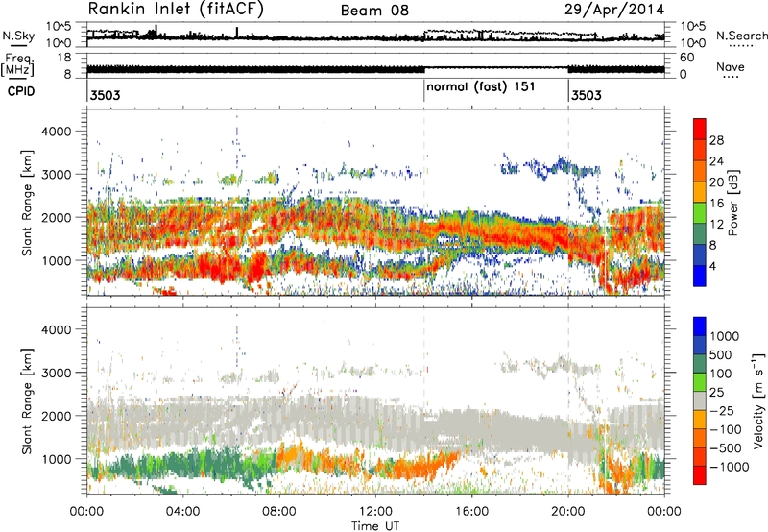Click the 'N.Search' legend label
The height and width of the screenshot is (532, 768).
tap(741, 36)
